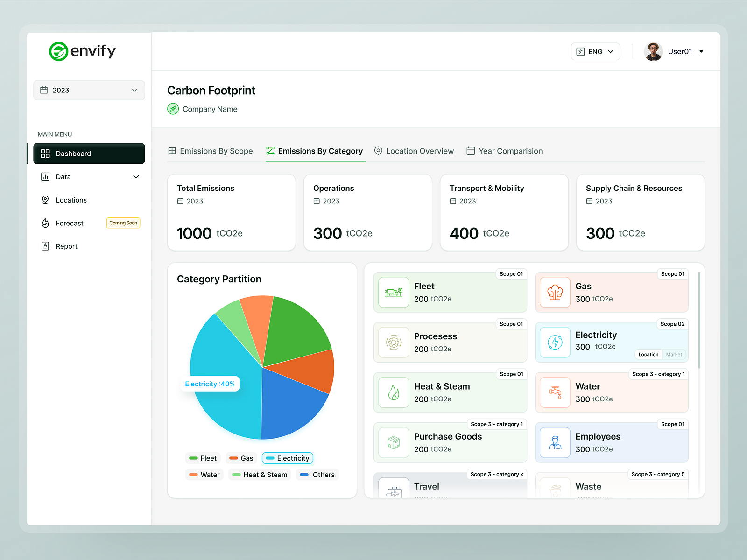Toggle the Electricity legend chip
Viewport: 747px width, 560px height.
[287, 458]
